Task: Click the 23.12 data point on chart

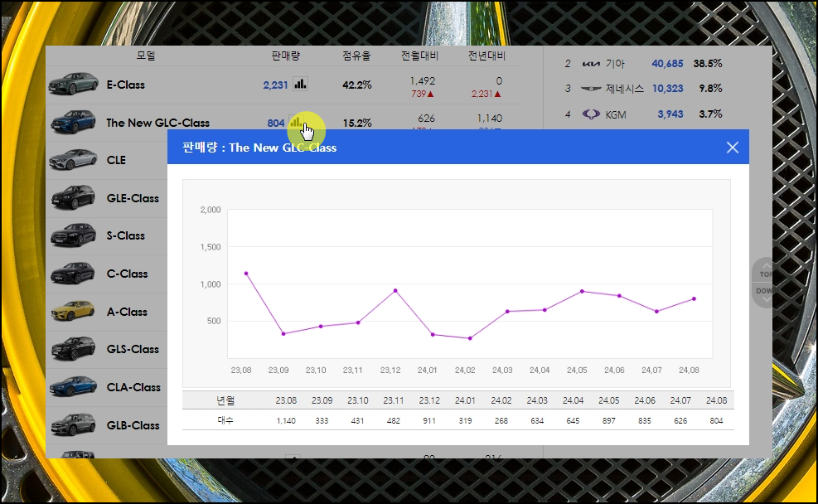Action: coord(395,291)
